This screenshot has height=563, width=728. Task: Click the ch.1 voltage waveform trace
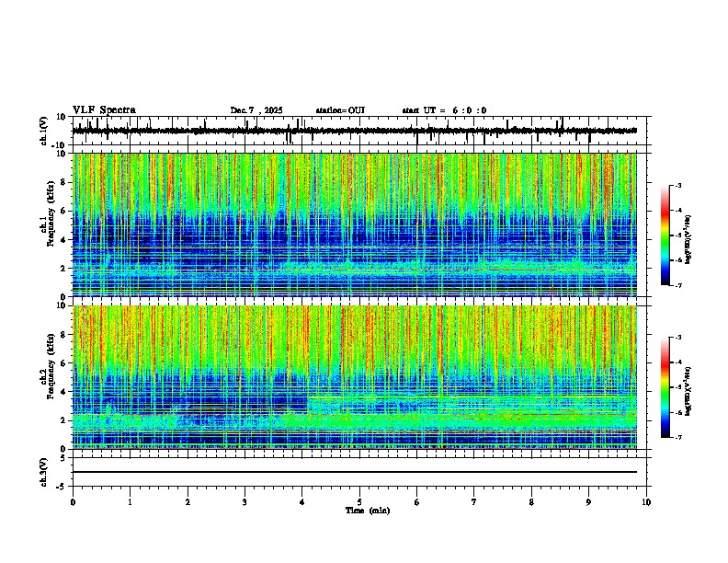tap(355, 131)
